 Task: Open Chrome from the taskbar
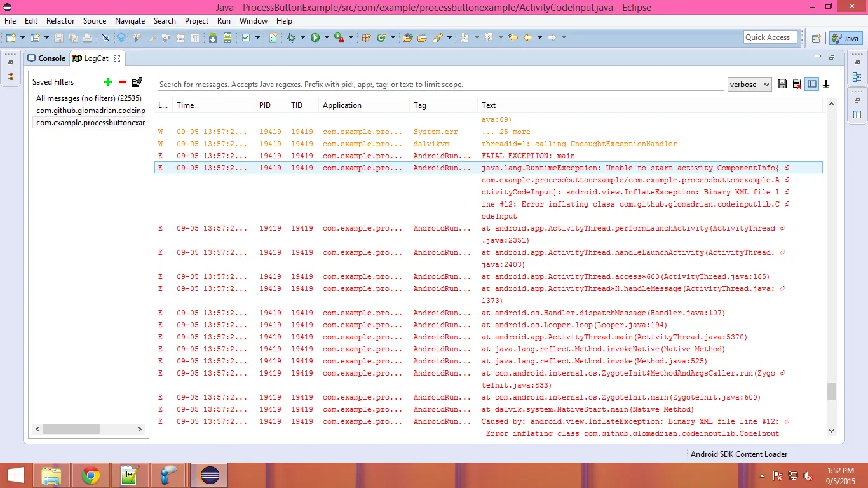click(x=91, y=475)
